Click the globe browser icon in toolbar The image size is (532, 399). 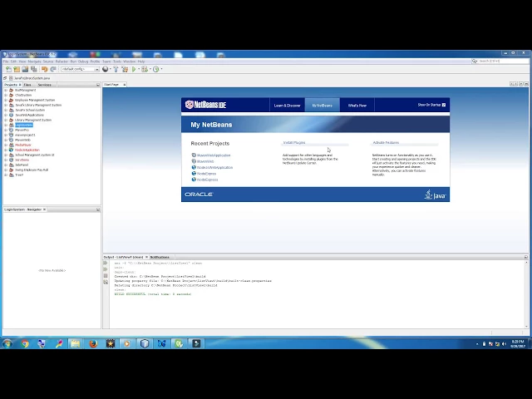(106, 69)
